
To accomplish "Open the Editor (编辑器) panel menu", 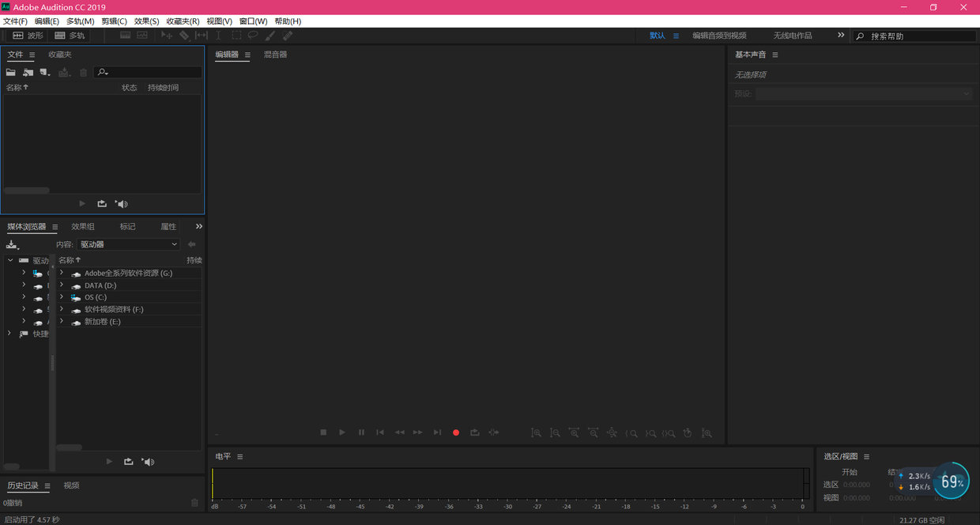I will click(247, 55).
